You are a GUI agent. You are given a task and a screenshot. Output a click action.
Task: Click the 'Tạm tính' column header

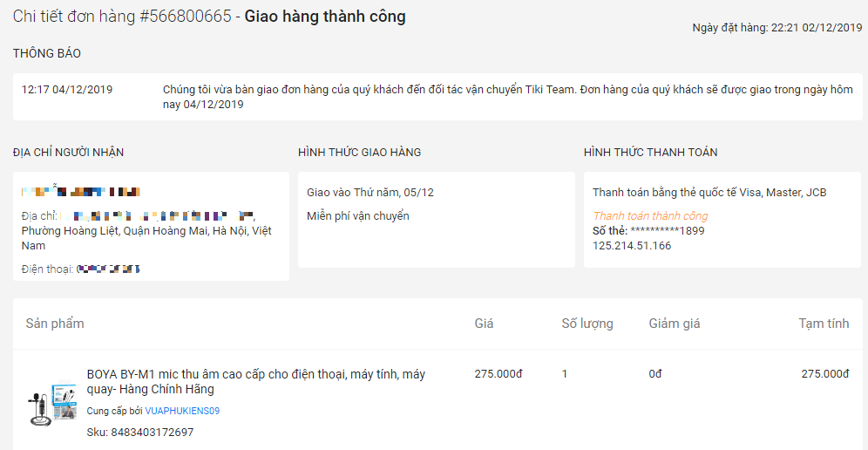click(824, 324)
